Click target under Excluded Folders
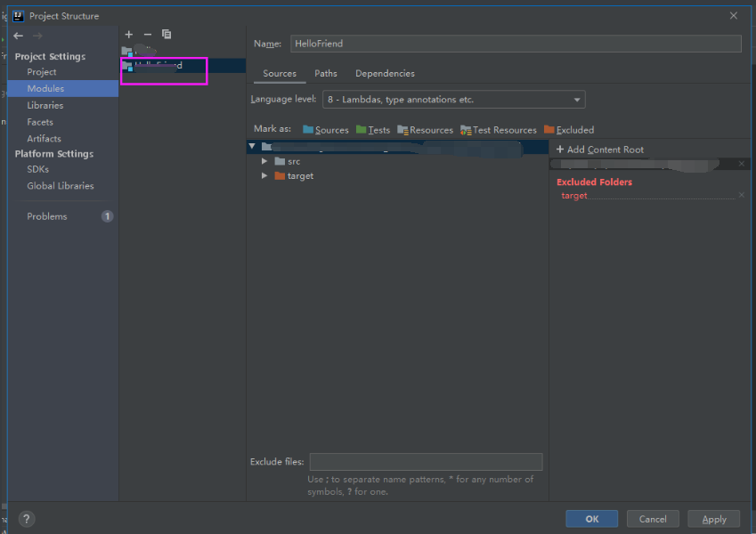This screenshot has width=756, height=534. (x=574, y=195)
